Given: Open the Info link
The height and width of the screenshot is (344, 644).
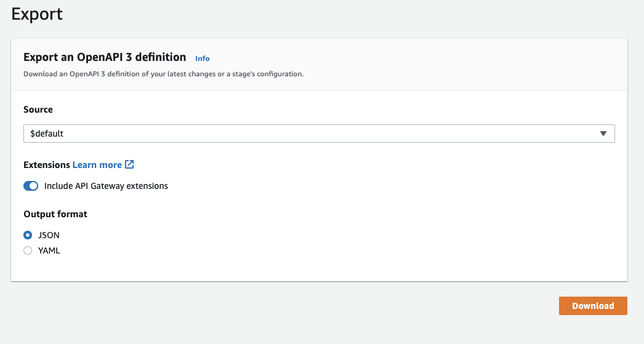Looking at the screenshot, I should (x=202, y=58).
